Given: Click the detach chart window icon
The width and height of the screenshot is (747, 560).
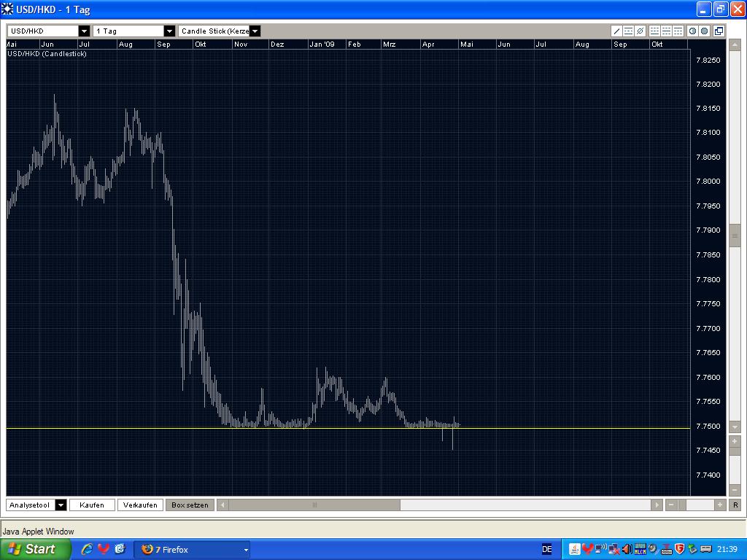Looking at the screenshot, I should tap(719, 31).
